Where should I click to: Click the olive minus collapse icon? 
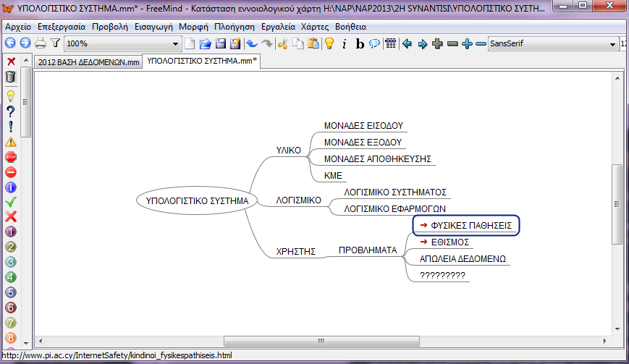click(x=452, y=43)
